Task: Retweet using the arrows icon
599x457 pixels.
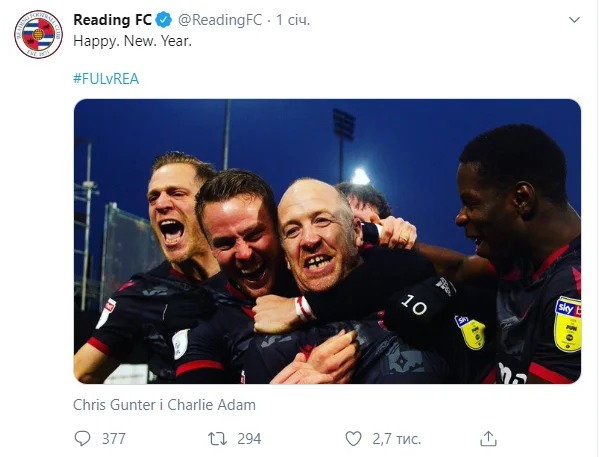Action: click(x=217, y=439)
